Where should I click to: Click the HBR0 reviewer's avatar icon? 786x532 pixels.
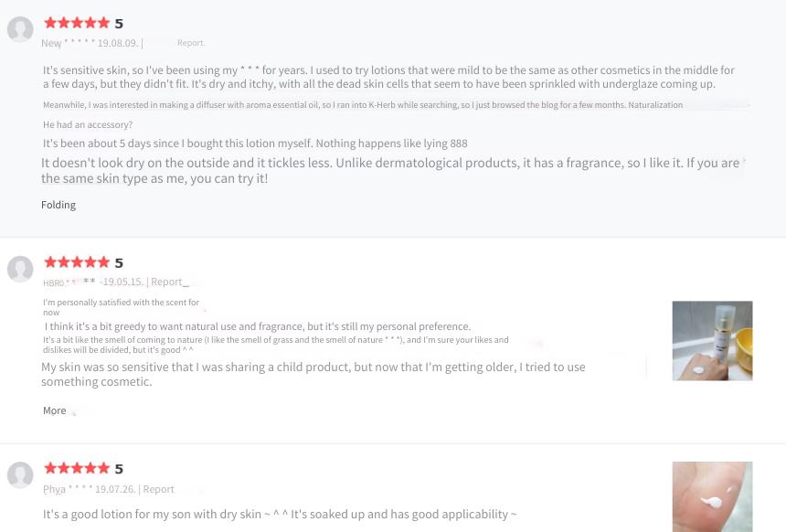click(x=20, y=269)
